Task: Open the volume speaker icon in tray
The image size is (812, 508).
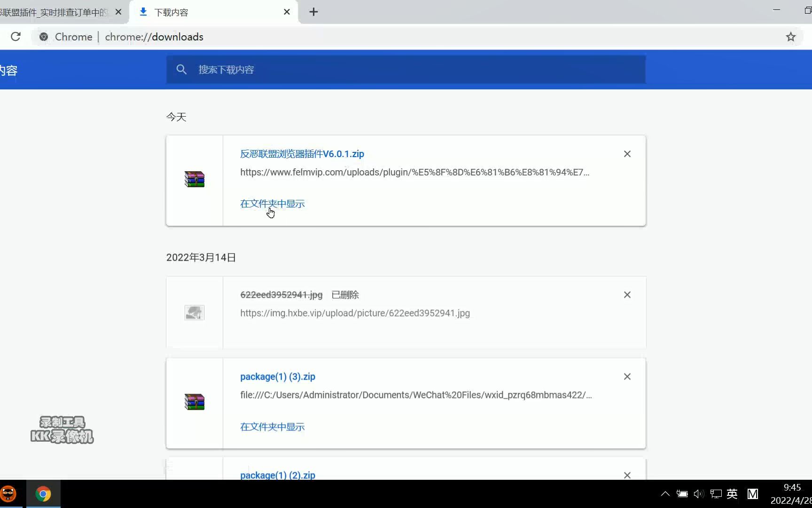Action: click(699, 494)
